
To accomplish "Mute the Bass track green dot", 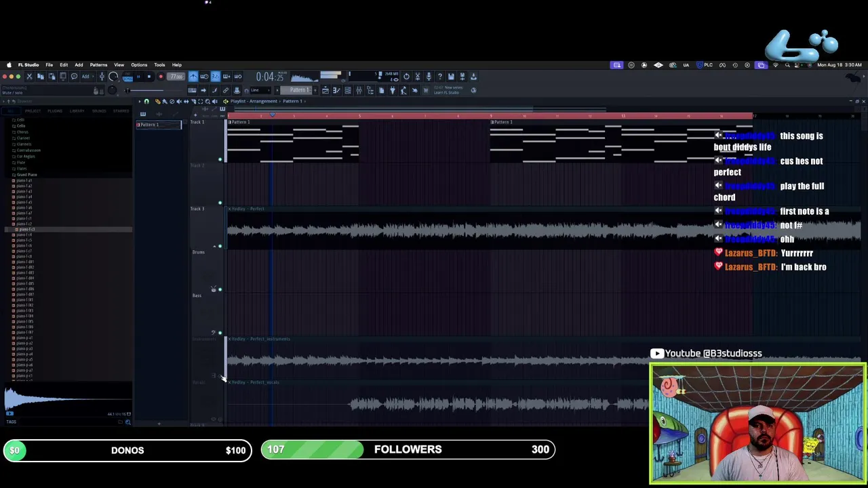I will click(x=220, y=333).
